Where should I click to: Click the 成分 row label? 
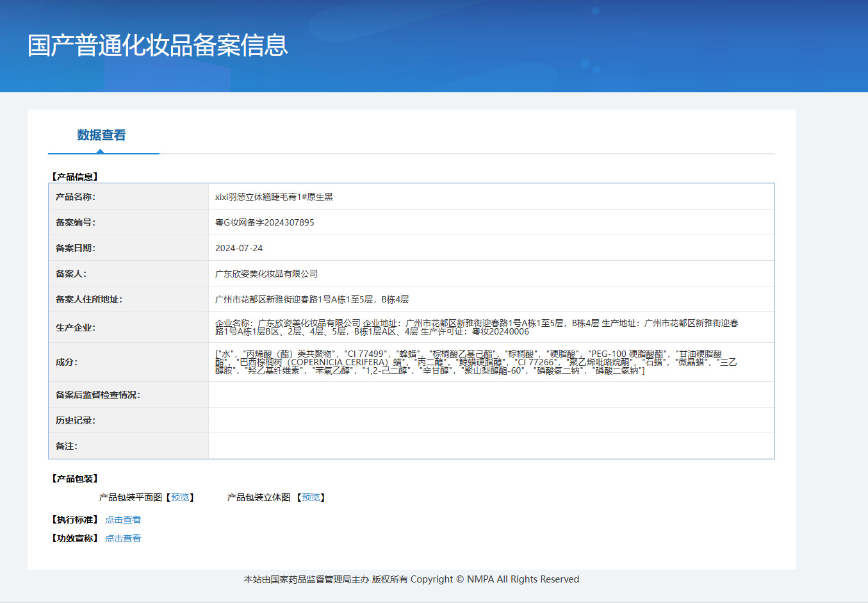coord(67,362)
